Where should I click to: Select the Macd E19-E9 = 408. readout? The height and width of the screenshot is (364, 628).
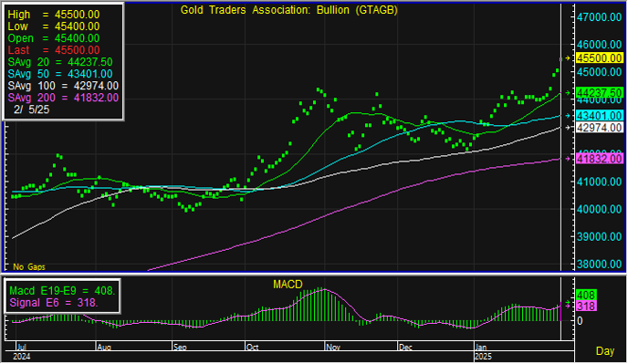click(62, 291)
